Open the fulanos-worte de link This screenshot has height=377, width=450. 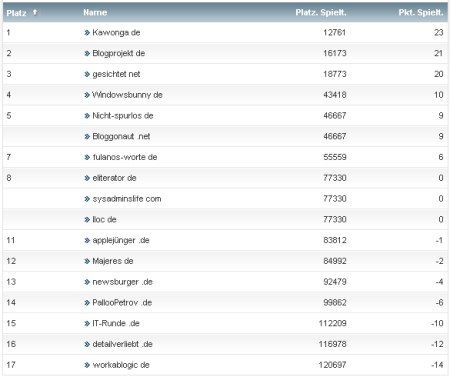(125, 157)
